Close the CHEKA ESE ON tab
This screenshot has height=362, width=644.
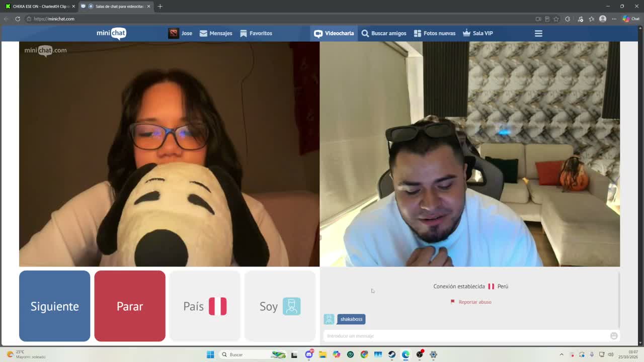tap(73, 6)
